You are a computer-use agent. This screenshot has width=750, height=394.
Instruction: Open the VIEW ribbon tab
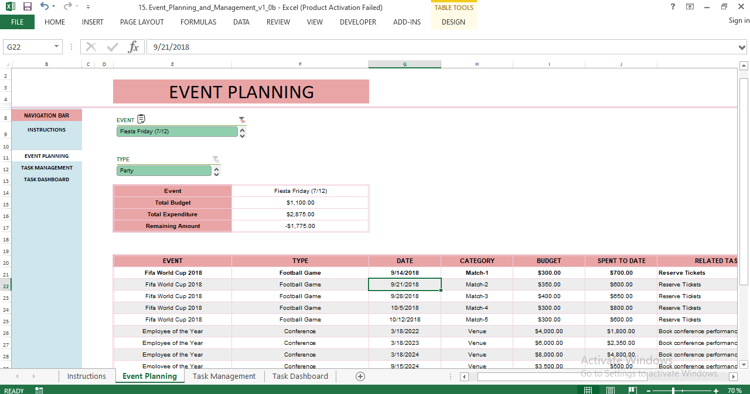tap(315, 22)
